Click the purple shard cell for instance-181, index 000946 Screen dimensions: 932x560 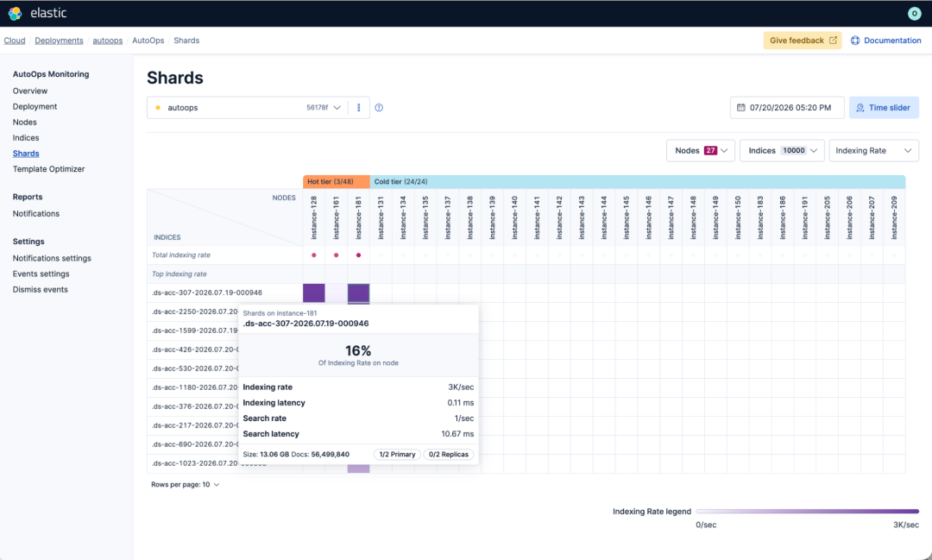coord(358,293)
